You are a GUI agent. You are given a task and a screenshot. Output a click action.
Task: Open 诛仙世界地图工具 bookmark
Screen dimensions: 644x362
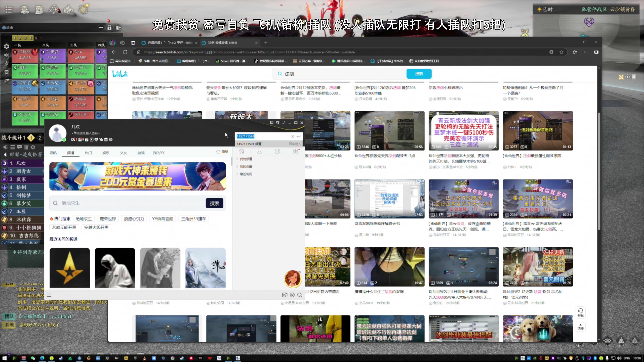coord(424,61)
